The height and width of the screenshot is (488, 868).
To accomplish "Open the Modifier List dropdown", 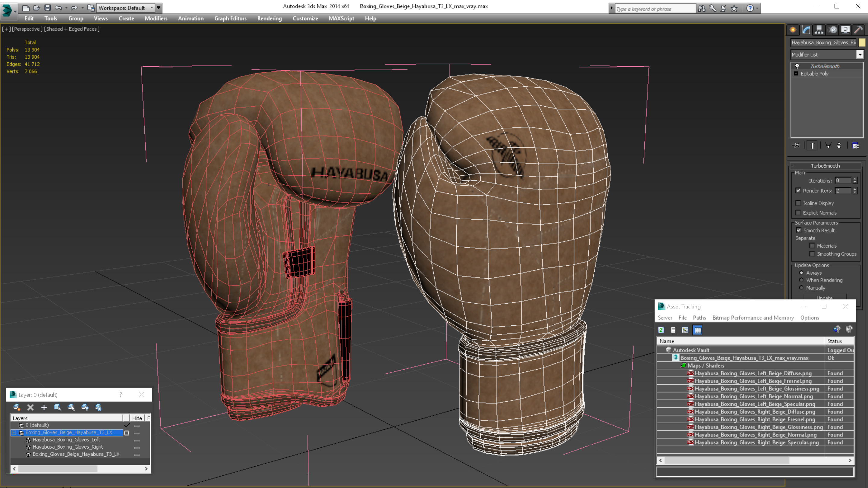I will point(860,55).
